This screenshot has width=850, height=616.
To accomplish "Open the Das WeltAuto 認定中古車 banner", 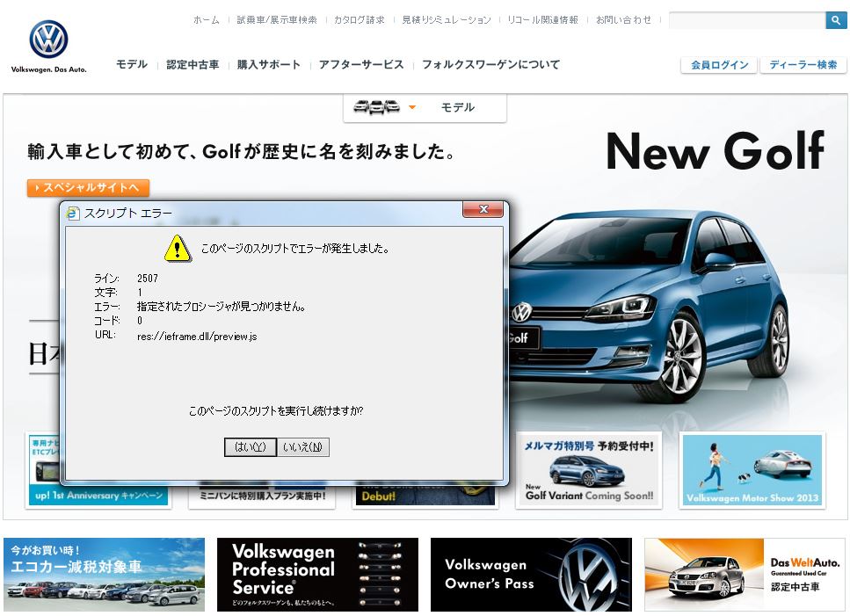I will click(x=745, y=575).
